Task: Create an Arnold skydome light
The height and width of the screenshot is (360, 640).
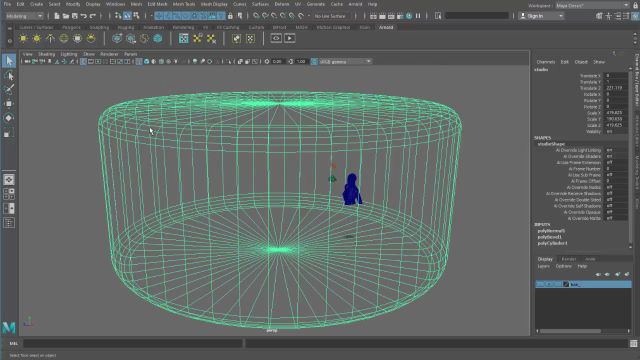Action: 64,38
